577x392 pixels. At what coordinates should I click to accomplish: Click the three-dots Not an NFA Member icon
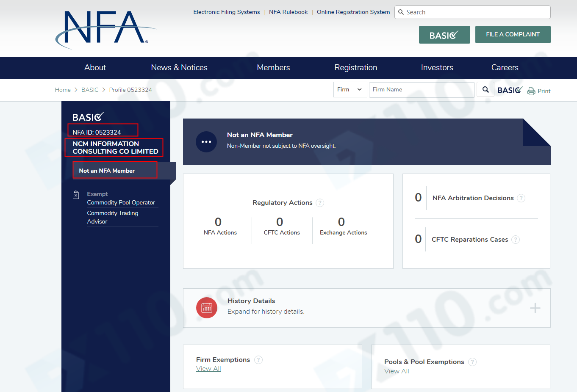pyautogui.click(x=206, y=142)
